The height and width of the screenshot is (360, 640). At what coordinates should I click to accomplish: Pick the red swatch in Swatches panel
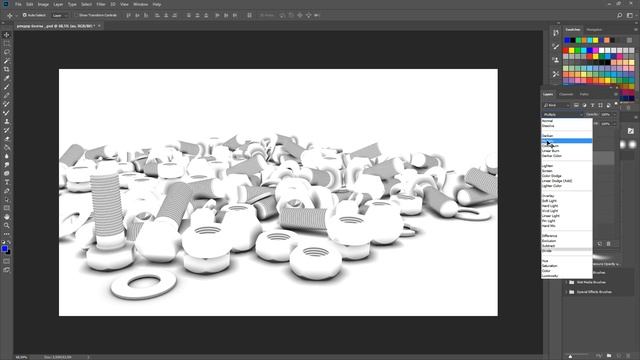pyautogui.click(x=566, y=51)
